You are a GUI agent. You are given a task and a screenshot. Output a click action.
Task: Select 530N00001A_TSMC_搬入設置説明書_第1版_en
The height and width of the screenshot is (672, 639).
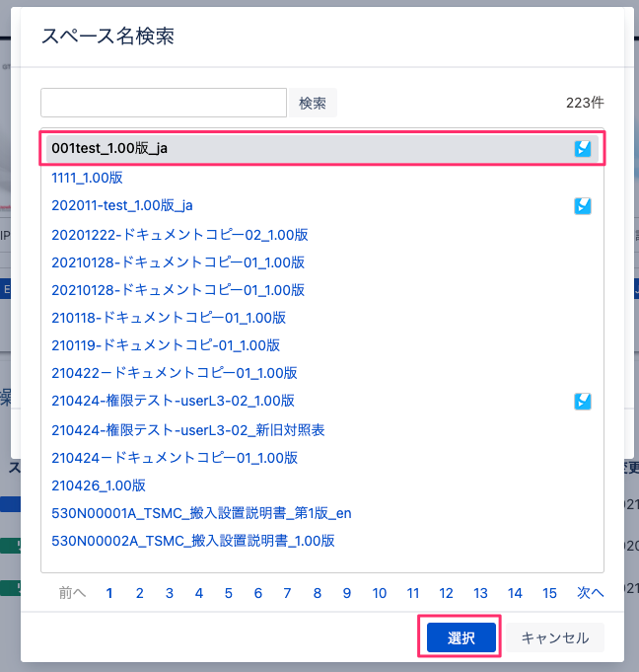201,513
